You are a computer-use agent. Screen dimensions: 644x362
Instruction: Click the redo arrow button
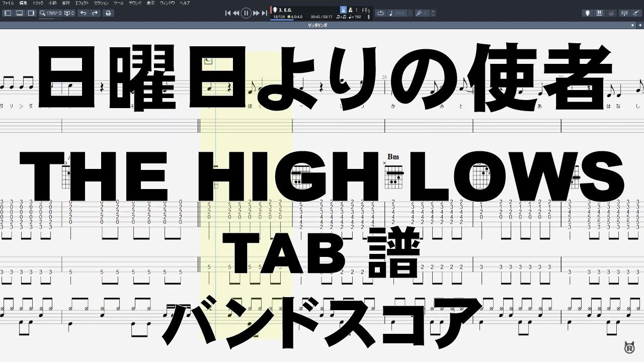click(95, 13)
